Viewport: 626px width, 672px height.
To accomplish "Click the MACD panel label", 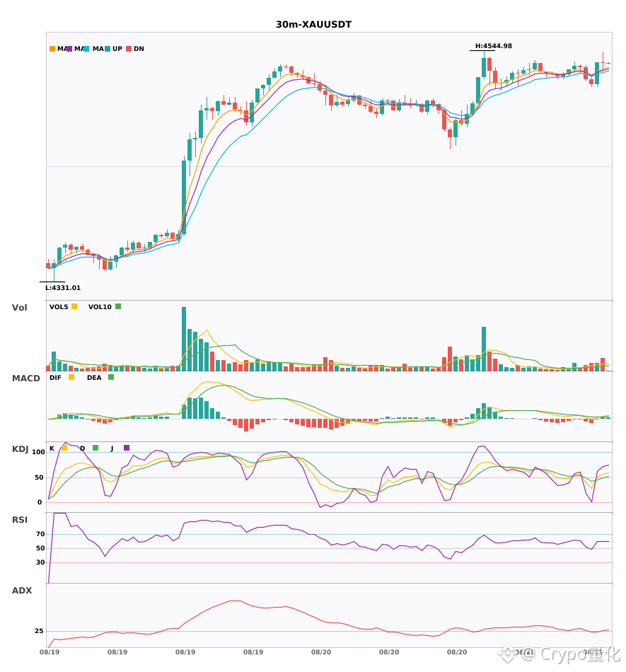I will 26,378.
